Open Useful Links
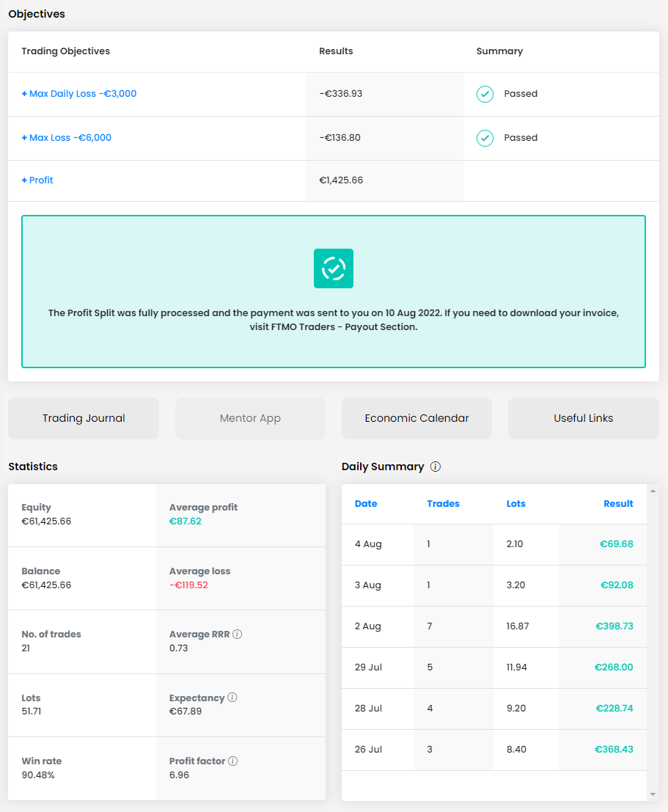Viewport: 668px width, 812px height. (x=584, y=418)
